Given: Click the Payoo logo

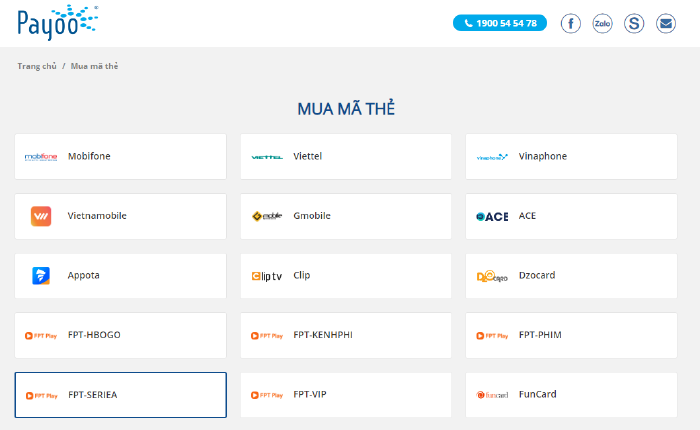Looking at the screenshot, I should click(x=58, y=22).
